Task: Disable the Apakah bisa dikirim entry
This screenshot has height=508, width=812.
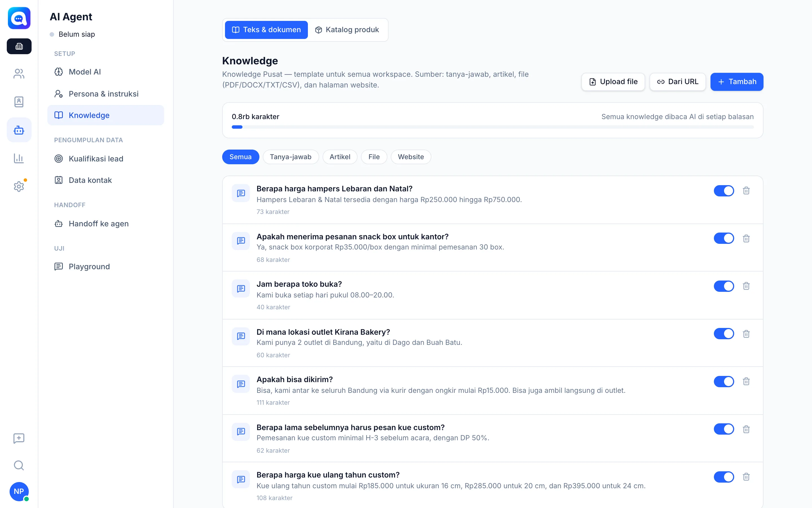Action: point(724,381)
